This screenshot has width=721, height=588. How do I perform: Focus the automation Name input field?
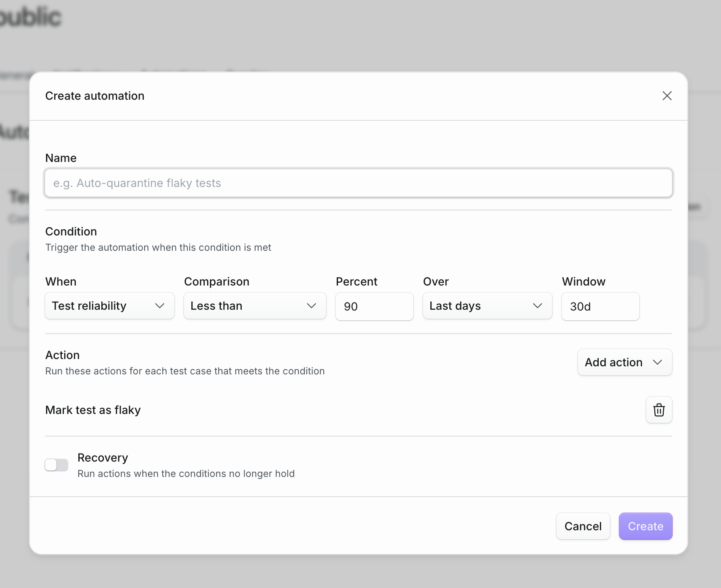(358, 183)
